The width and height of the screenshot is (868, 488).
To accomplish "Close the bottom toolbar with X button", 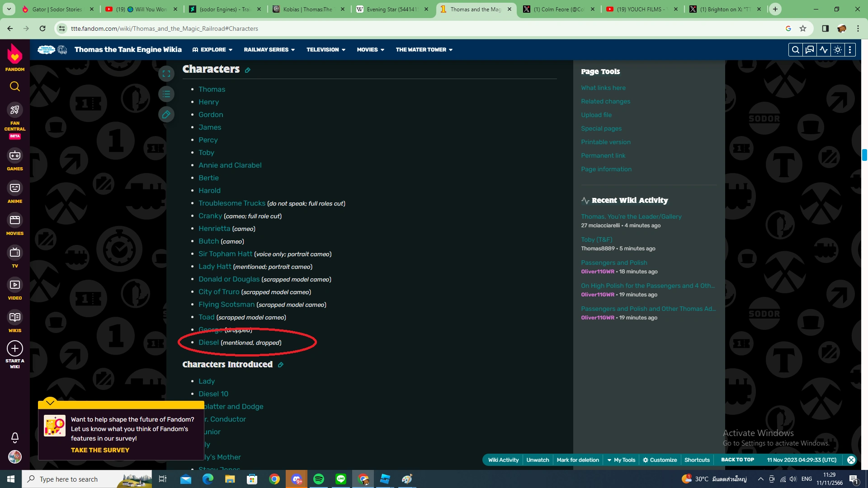I will pos(851,460).
